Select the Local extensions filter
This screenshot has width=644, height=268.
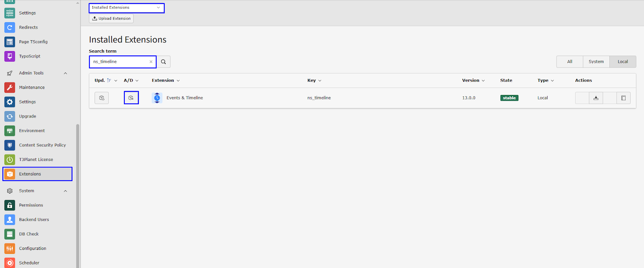[x=623, y=62]
